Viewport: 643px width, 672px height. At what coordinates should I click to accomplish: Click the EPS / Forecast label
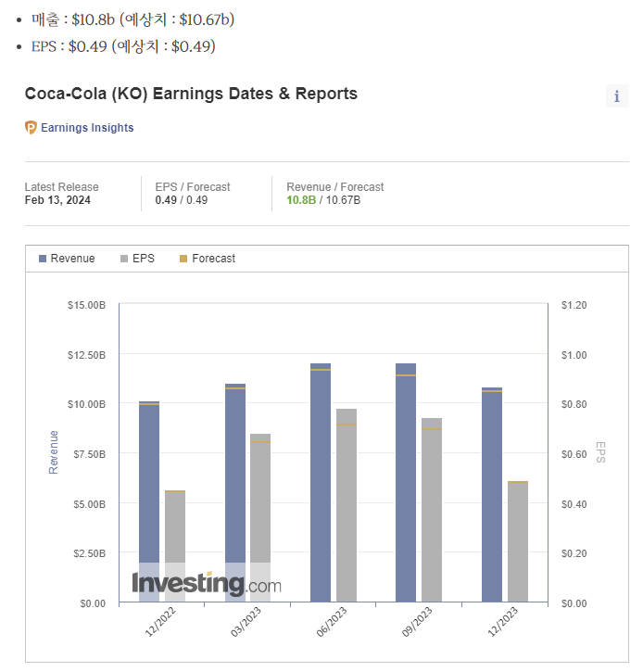point(193,187)
